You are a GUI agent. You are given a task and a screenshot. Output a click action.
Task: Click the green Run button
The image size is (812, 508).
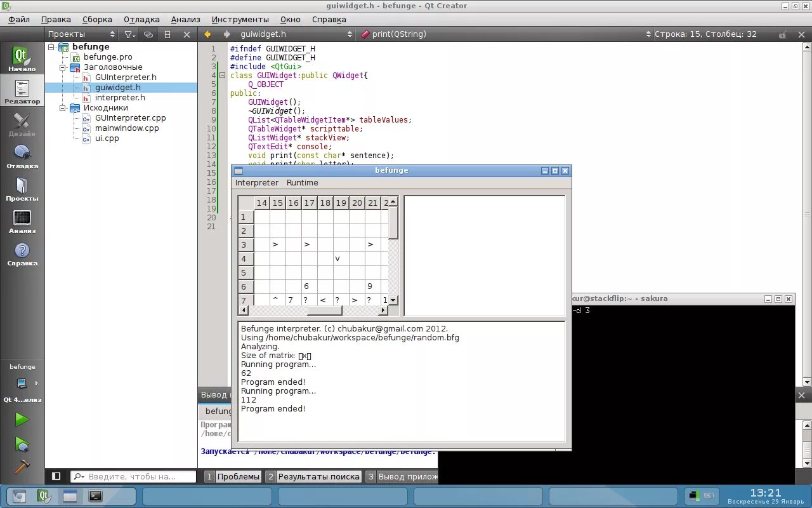pyautogui.click(x=22, y=419)
